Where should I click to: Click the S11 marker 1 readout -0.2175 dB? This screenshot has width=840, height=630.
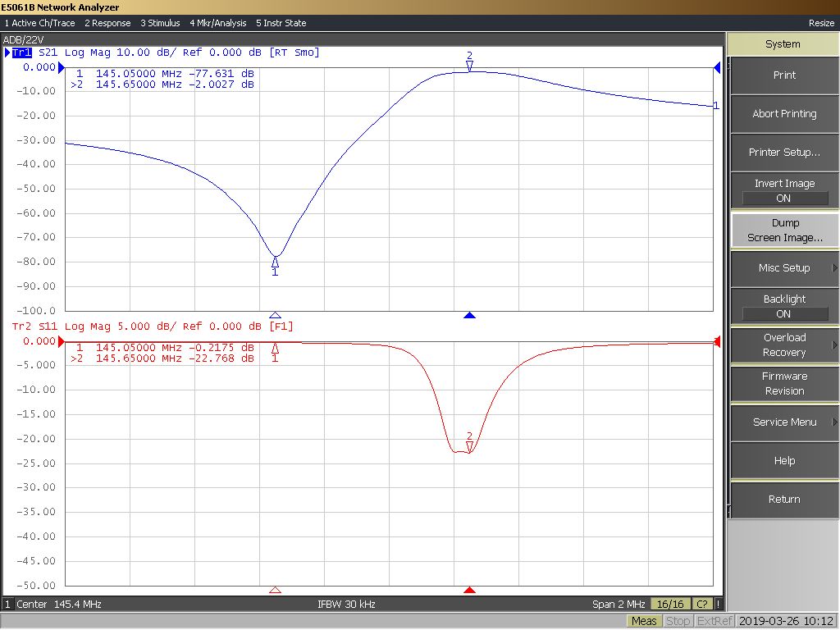221,348
